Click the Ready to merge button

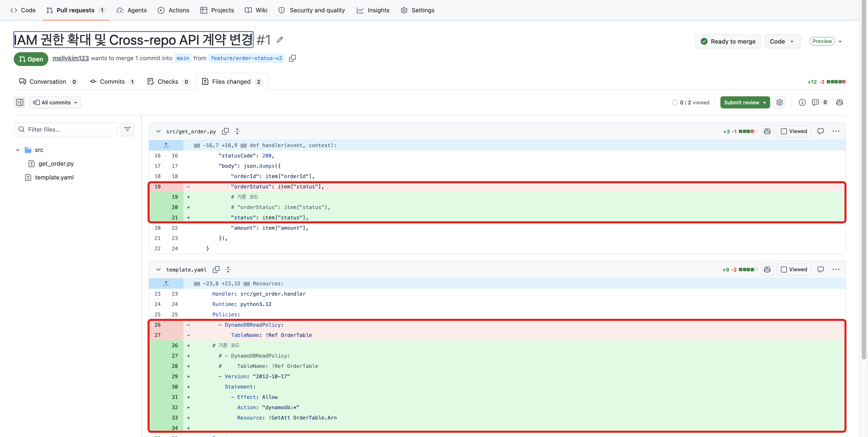click(728, 41)
